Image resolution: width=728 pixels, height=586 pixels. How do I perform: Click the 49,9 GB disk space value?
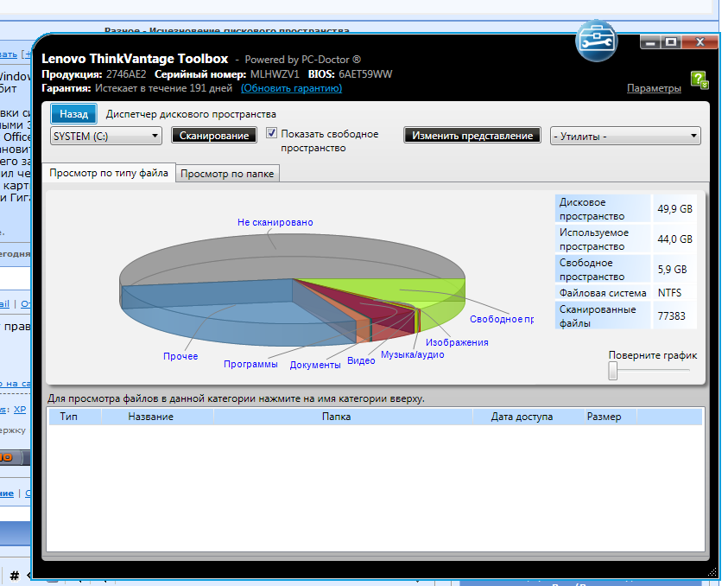click(674, 209)
